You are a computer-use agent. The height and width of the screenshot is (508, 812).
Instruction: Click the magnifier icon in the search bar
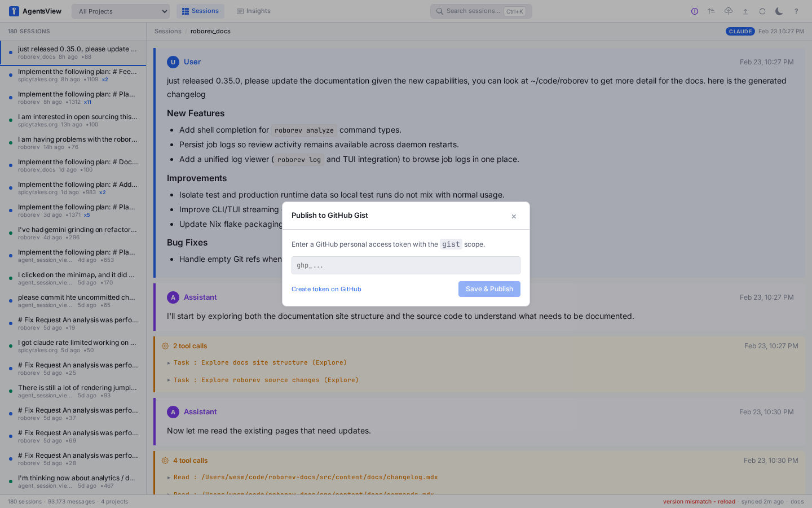pyautogui.click(x=439, y=11)
